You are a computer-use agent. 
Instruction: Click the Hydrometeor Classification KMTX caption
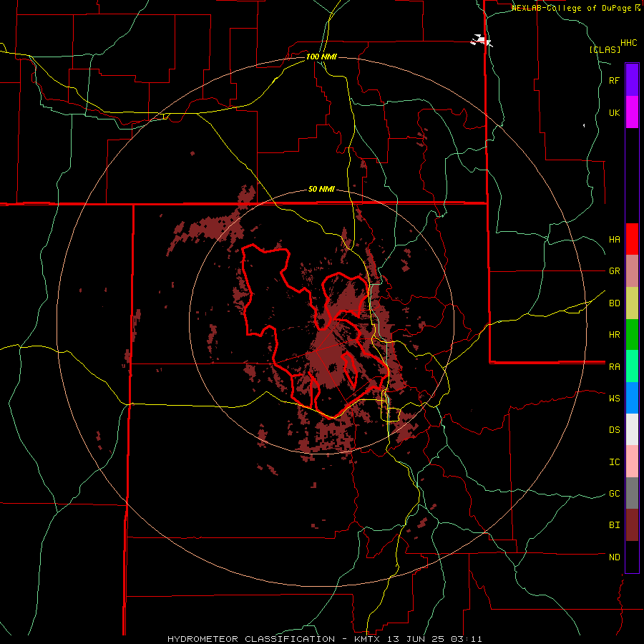click(x=324, y=639)
